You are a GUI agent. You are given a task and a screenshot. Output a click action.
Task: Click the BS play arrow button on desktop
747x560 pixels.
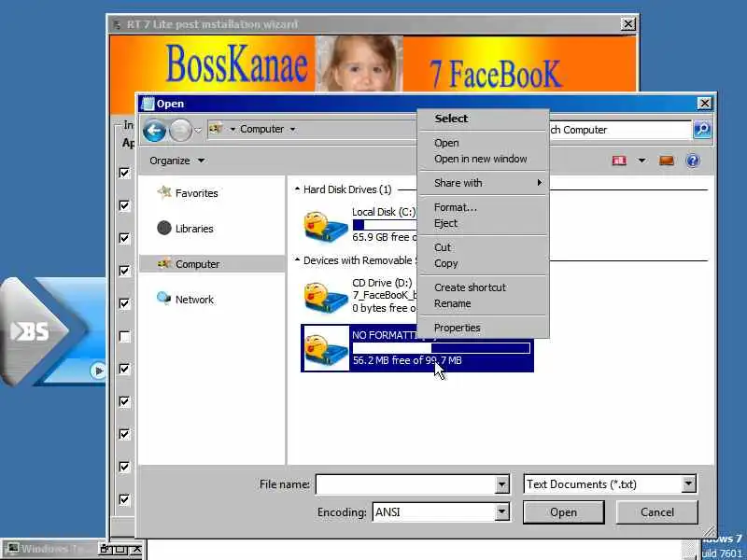(98, 371)
